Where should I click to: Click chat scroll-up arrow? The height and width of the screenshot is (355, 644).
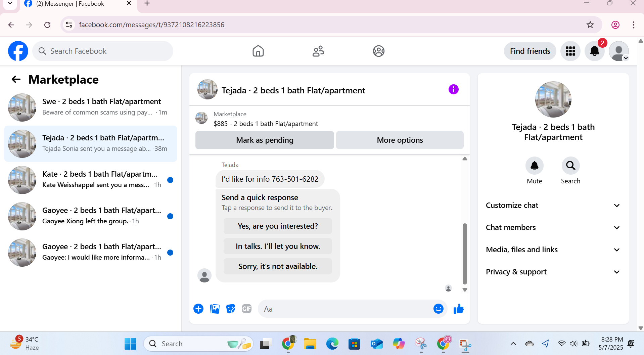click(x=465, y=159)
